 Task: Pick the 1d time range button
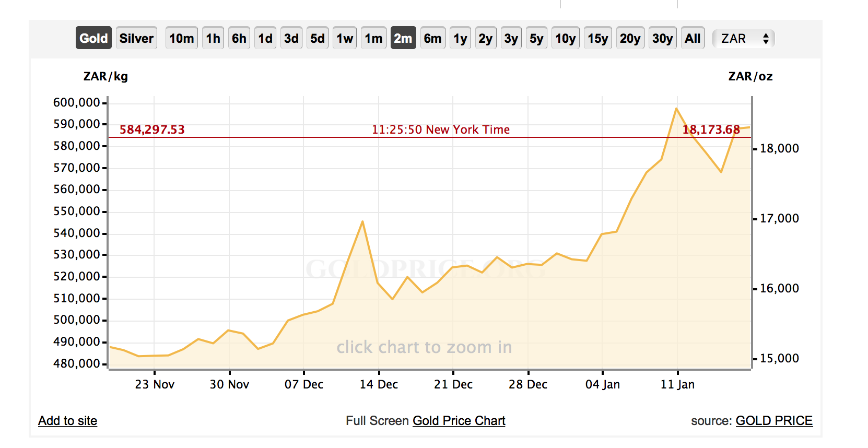pos(265,38)
